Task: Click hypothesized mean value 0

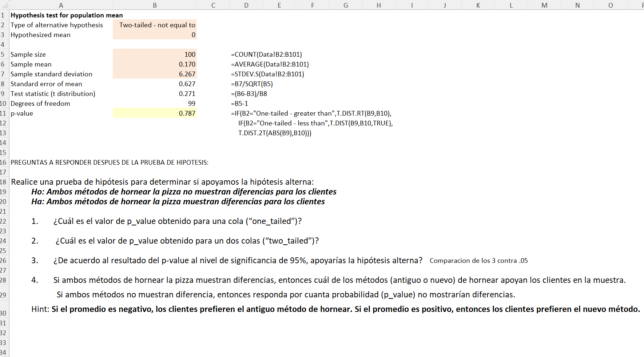Action: coord(155,35)
